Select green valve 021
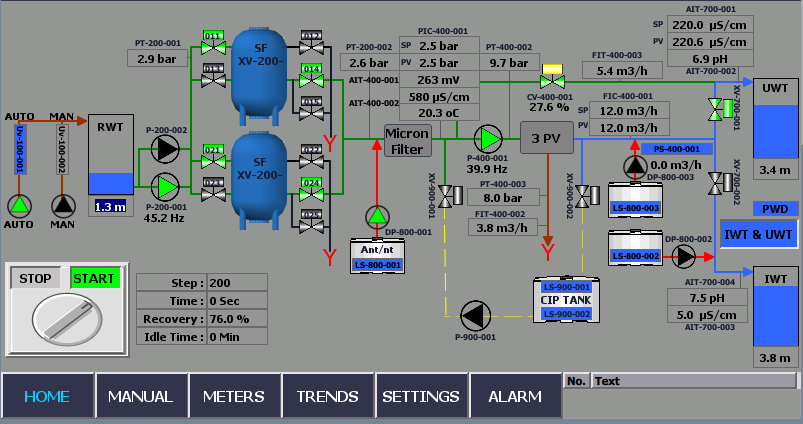Screen dimensions: 803x424 213,157
